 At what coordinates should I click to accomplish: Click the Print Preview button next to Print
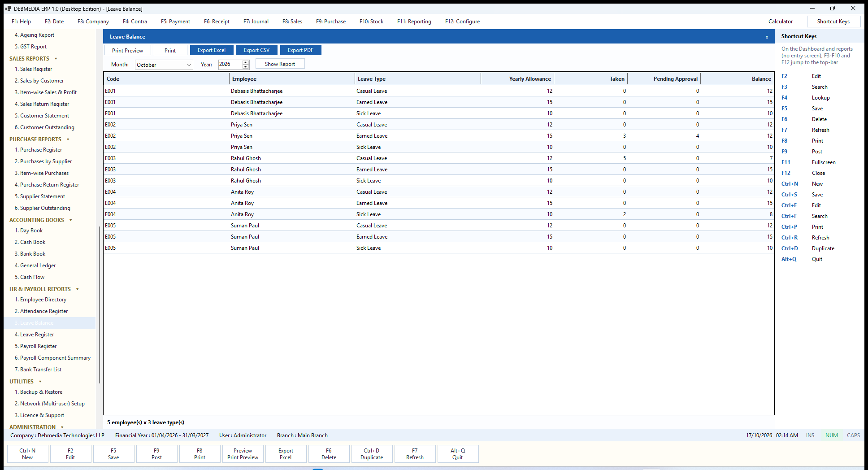[x=128, y=50]
